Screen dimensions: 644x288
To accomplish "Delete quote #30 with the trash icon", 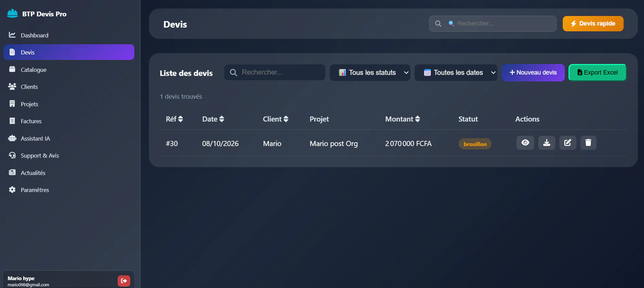I will click(588, 143).
